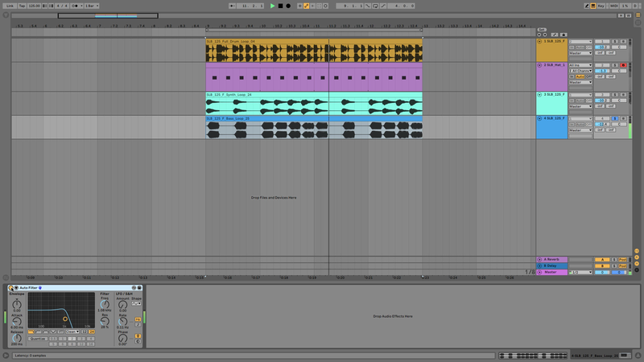The height and width of the screenshot is (362, 644).
Task: Open track 2 All Ins input dropdown
Action: [580, 65]
